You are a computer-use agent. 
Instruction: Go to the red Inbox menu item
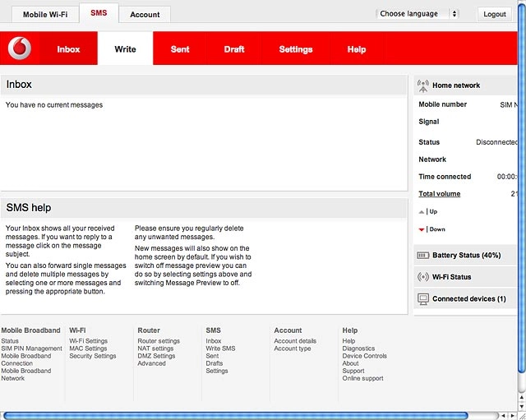(68, 49)
